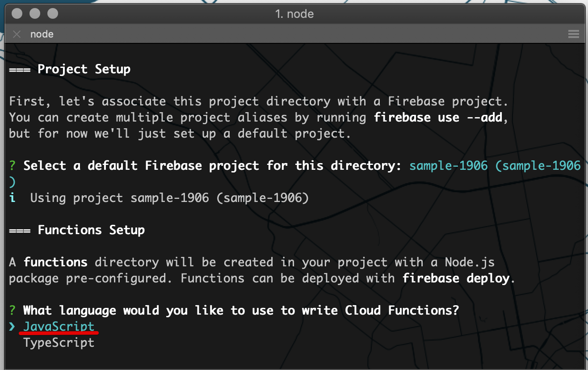Click the line starting "First, let's associate"
This screenshot has height=370, width=588.
259,101
